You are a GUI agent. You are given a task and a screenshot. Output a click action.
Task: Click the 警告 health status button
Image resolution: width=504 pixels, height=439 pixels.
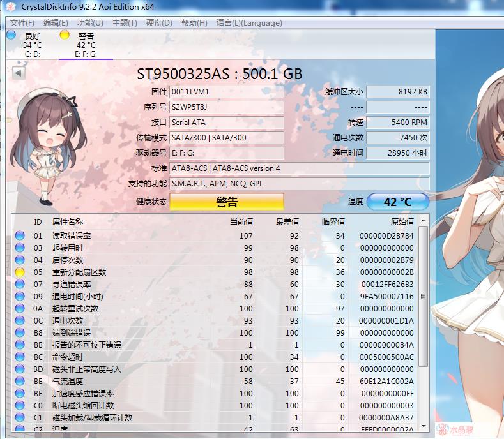tap(227, 202)
